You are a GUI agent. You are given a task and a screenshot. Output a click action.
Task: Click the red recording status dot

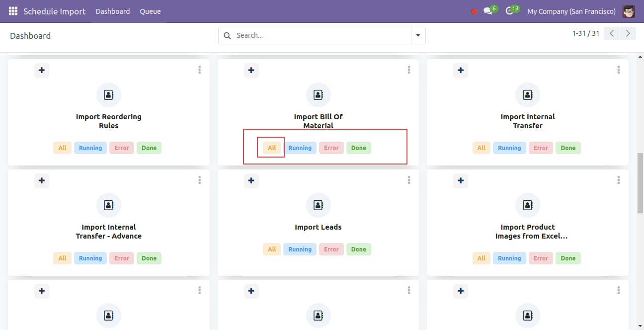[x=474, y=11]
